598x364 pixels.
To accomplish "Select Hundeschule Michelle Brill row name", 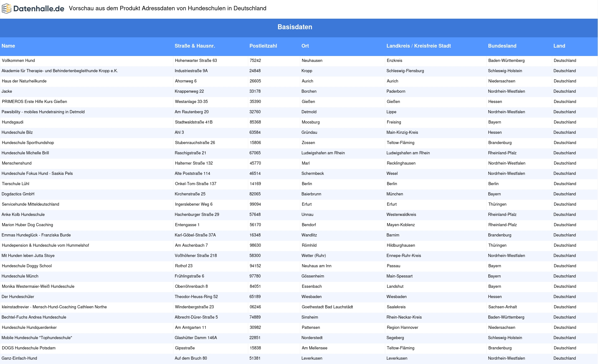I will [x=25, y=153].
